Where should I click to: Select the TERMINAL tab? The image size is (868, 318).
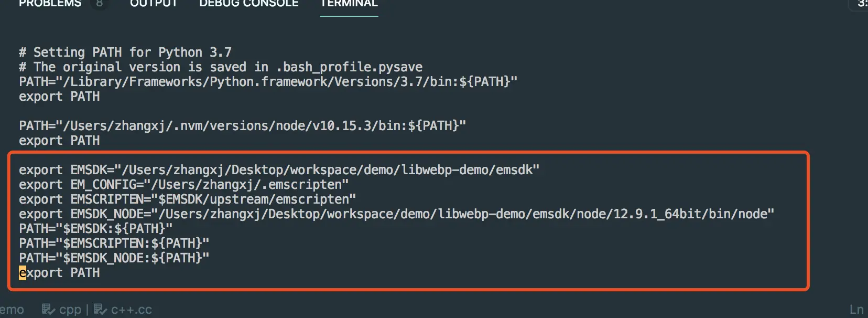pyautogui.click(x=349, y=4)
